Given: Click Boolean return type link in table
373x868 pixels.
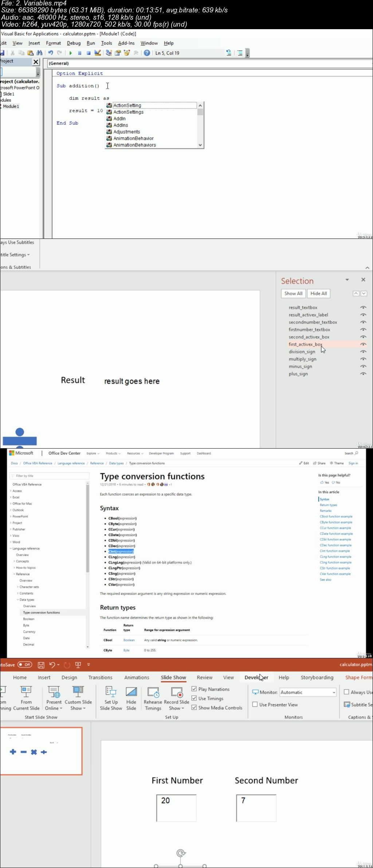Looking at the screenshot, I should [129, 640].
